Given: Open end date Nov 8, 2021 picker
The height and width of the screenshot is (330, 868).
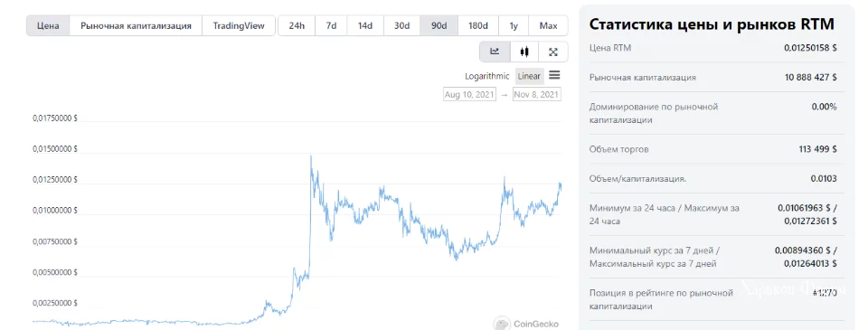Looking at the screenshot, I should [x=536, y=95].
